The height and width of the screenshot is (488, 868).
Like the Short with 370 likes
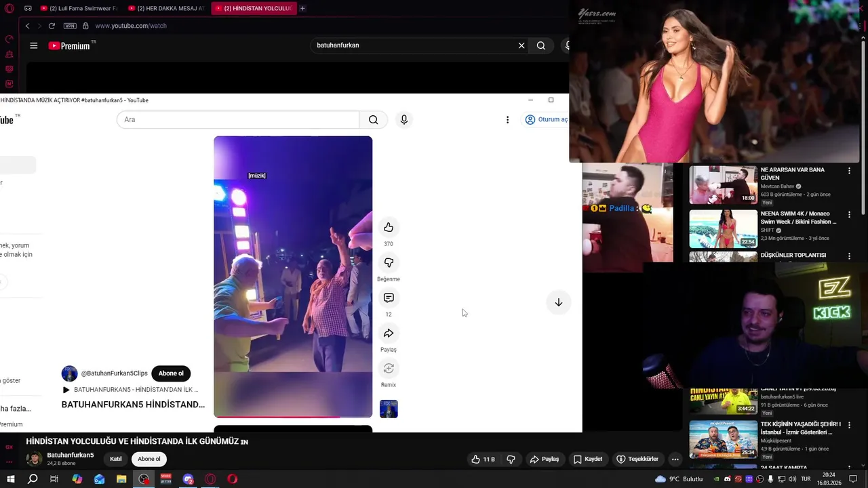click(389, 227)
